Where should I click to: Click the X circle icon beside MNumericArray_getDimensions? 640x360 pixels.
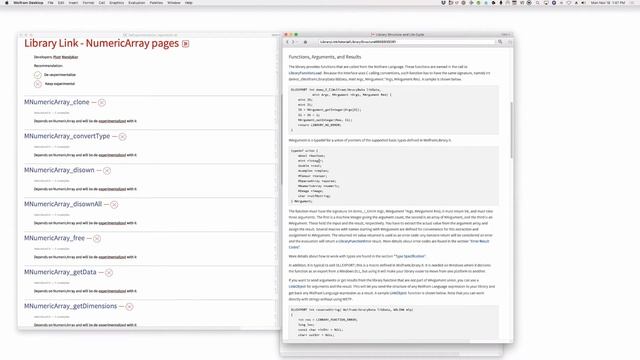pyautogui.click(x=129, y=307)
